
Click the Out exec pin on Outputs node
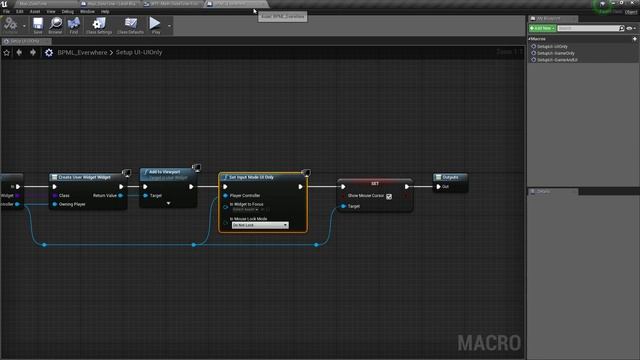coord(438,187)
